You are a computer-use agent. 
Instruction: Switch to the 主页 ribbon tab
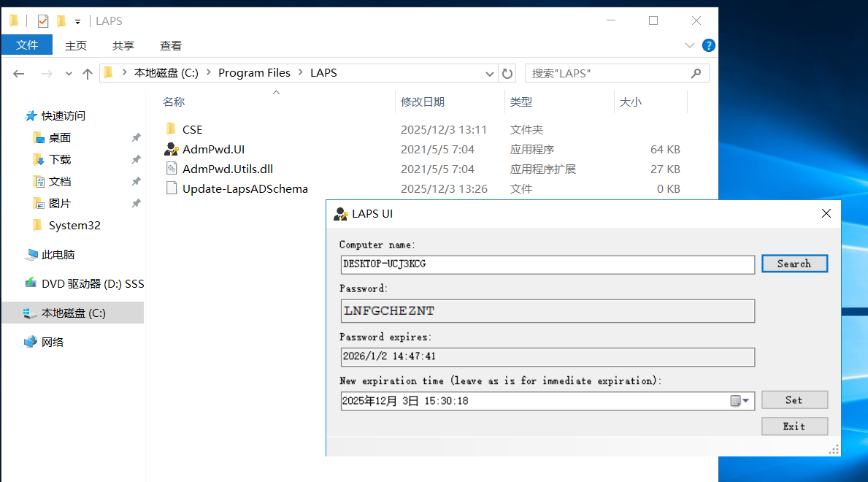coord(76,45)
